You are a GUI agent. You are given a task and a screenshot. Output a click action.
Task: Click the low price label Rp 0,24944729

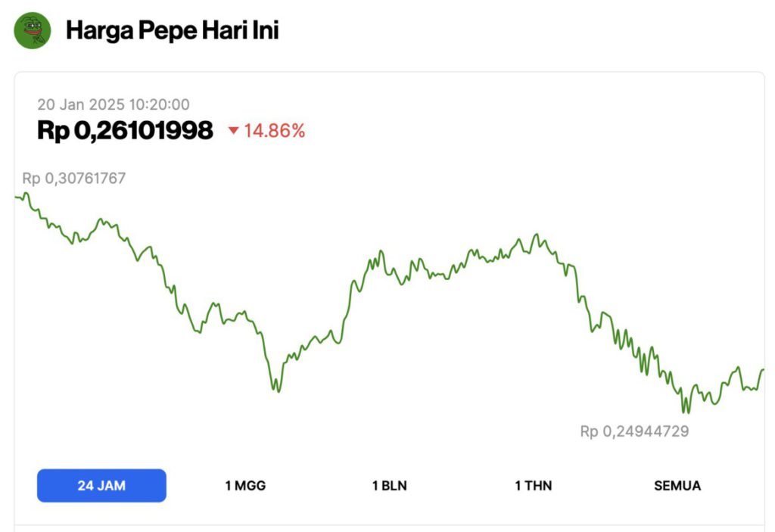634,431
